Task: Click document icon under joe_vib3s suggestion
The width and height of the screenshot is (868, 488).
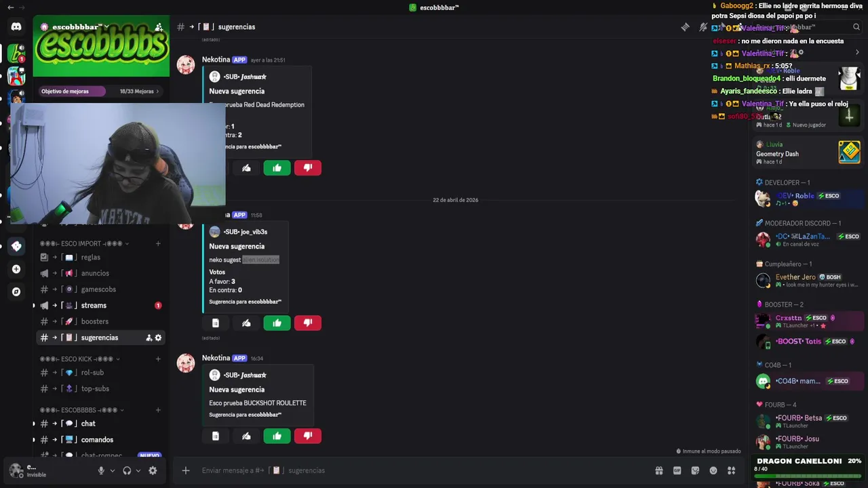Action: pyautogui.click(x=216, y=323)
